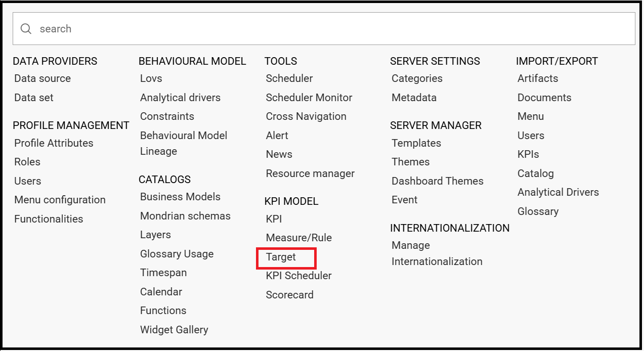644x351 pixels.
Task: Focus the search input field
Action: (324, 29)
